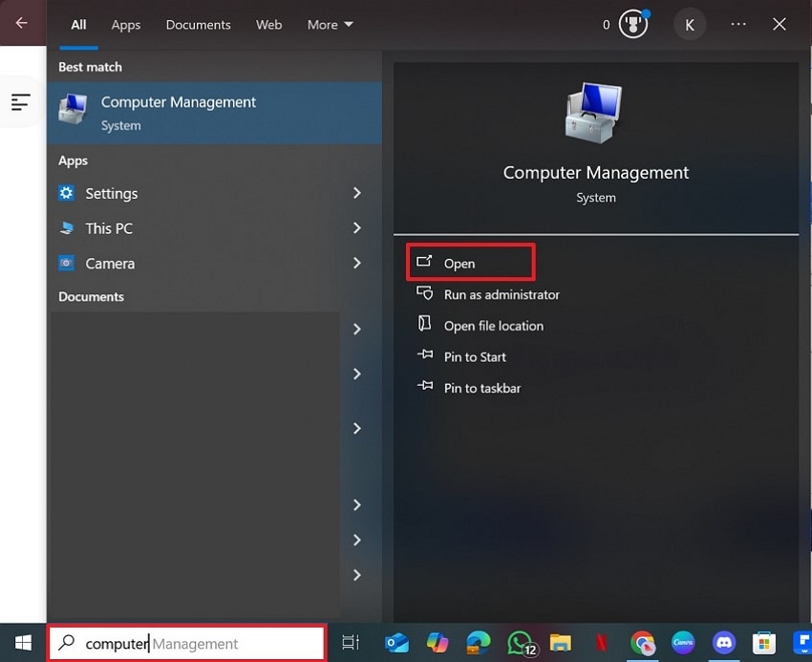Open the K account profile button
This screenshot has height=662, width=812.
[690, 24]
